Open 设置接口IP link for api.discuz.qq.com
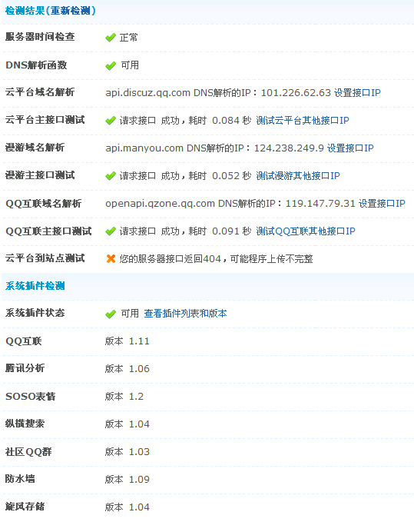 (x=357, y=92)
